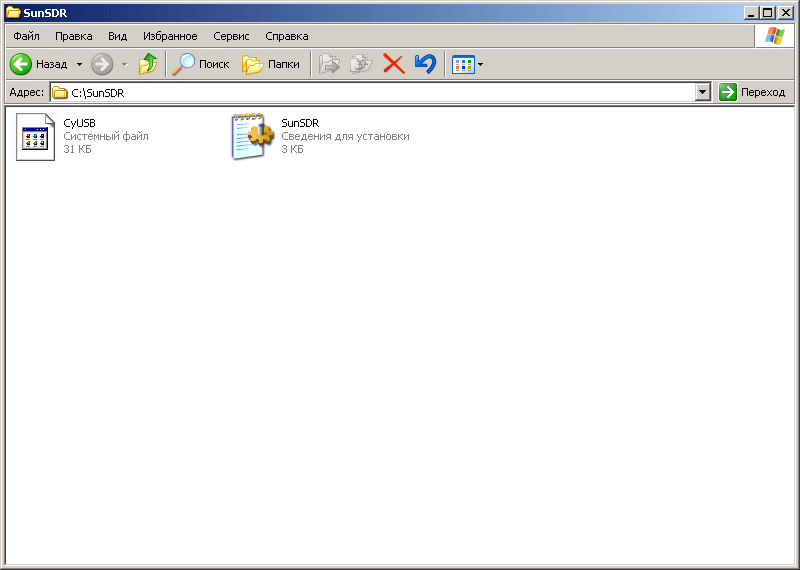Click the Move To folder icon

(329, 64)
